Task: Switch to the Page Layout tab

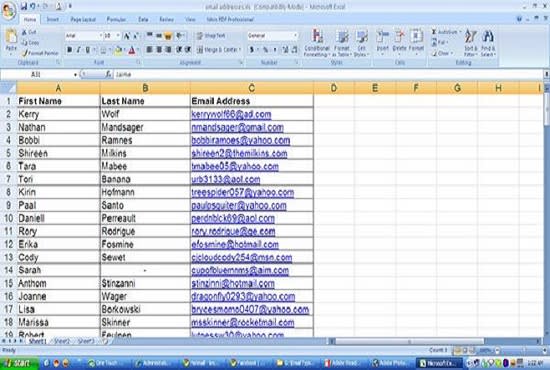Action: 83,20
